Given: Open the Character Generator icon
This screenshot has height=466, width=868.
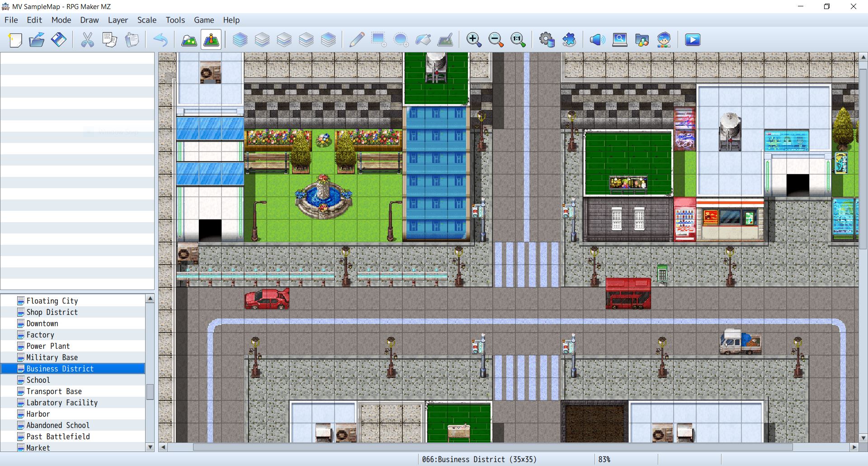Looking at the screenshot, I should click(x=664, y=40).
